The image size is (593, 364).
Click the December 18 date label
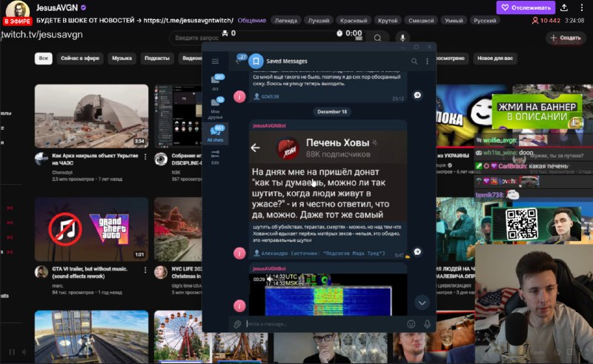coord(331,112)
